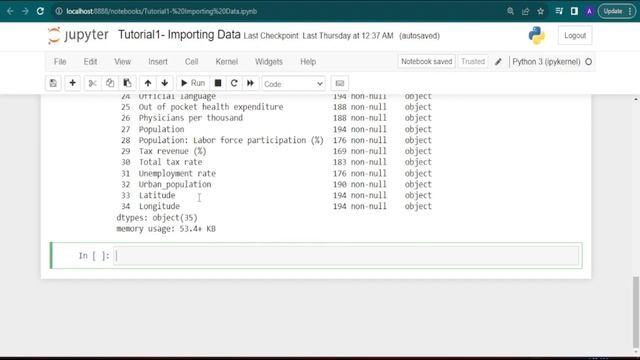Open the browser reading list icon
This screenshot has width=640, height=360.
click(559, 11)
